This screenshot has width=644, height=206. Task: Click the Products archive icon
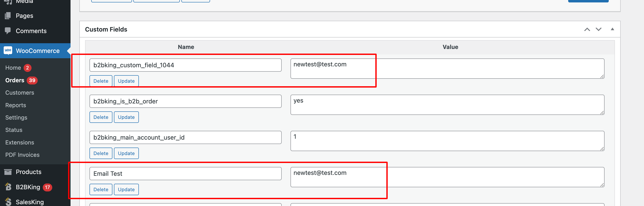pyautogui.click(x=8, y=172)
